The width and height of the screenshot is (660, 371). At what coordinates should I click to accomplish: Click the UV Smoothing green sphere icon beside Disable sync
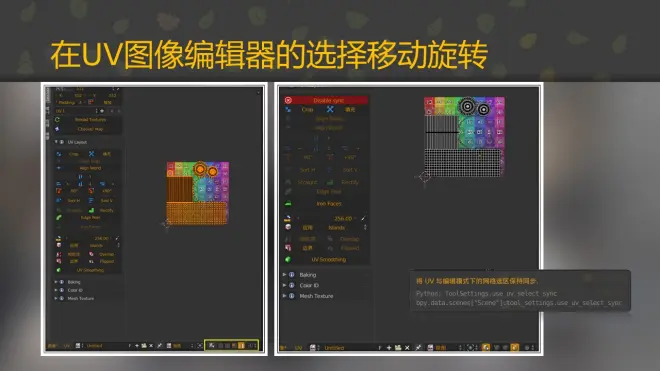click(288, 259)
